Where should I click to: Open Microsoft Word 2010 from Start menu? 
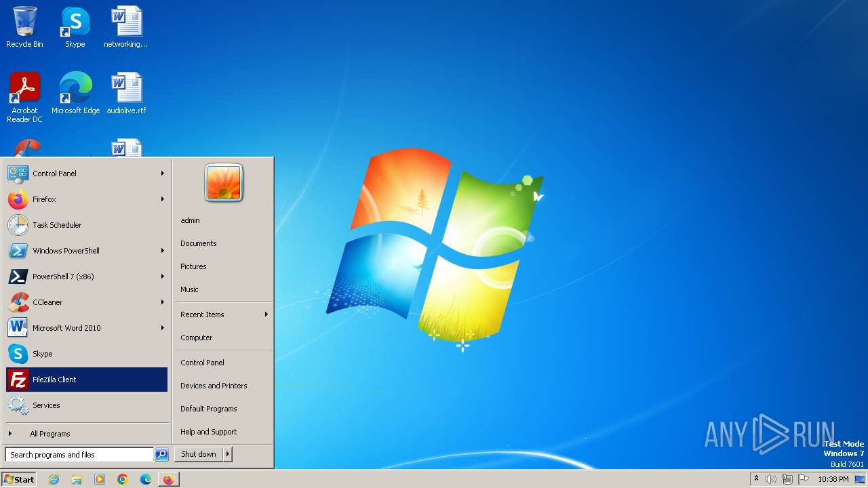pos(87,328)
